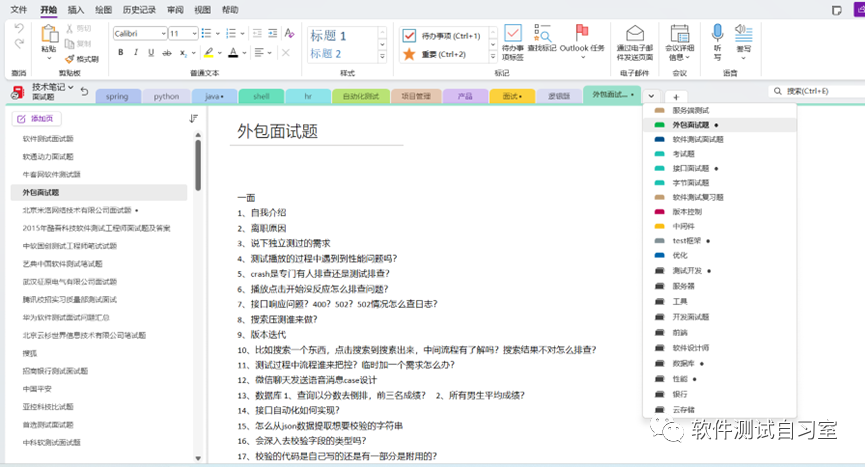Open the Paste options arrow
The height and width of the screenshot is (467, 865).
(x=49, y=57)
